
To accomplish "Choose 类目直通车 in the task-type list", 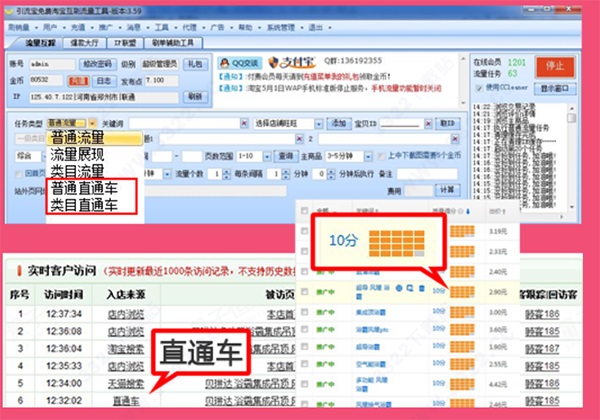I will tap(84, 205).
